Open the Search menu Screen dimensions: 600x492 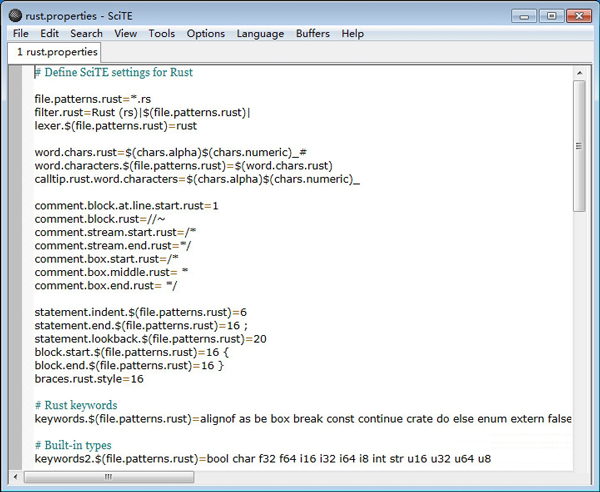tap(86, 34)
